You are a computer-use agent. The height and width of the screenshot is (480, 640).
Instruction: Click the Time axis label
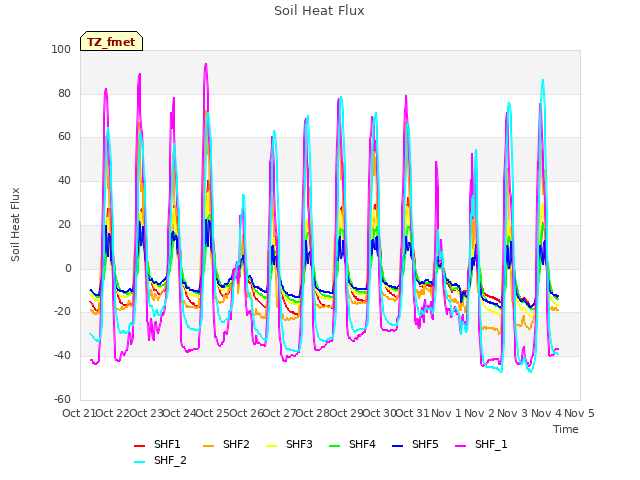566,429
